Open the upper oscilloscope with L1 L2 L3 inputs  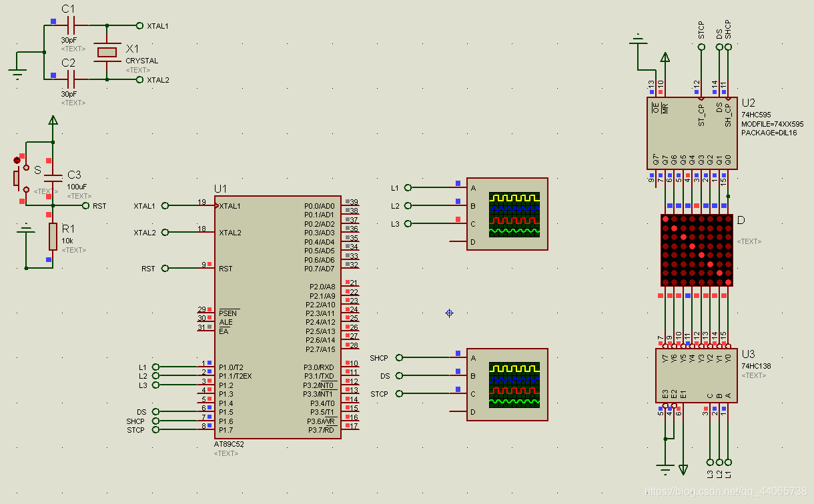pyautogui.click(x=507, y=214)
